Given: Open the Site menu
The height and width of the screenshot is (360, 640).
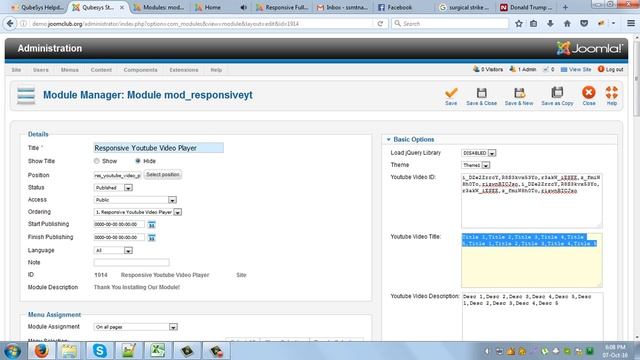Looking at the screenshot, I should (x=16, y=70).
